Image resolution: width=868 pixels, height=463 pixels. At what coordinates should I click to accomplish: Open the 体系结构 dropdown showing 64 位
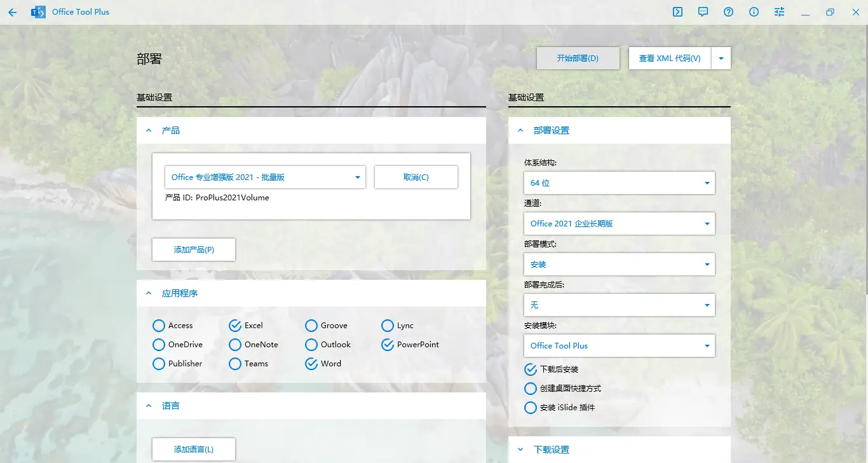tap(619, 183)
